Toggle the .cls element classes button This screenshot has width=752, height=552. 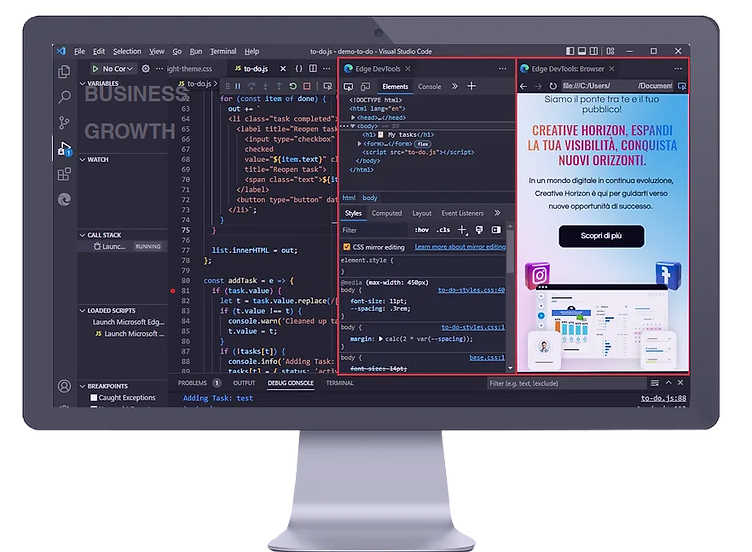click(443, 230)
